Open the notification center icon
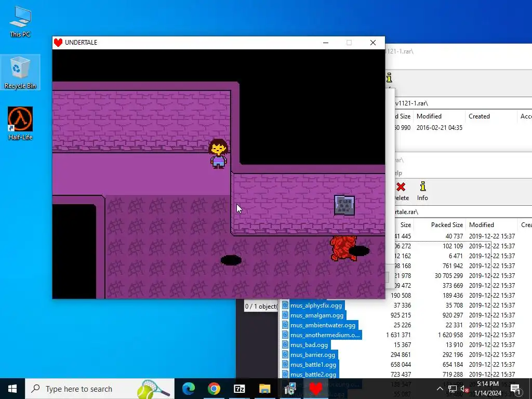The height and width of the screenshot is (399, 532). (x=515, y=389)
